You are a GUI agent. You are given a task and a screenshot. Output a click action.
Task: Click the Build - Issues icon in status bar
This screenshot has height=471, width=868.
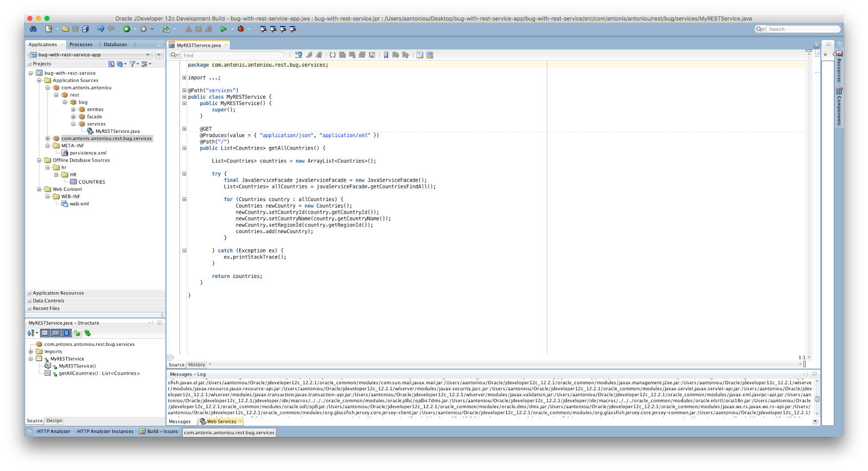point(142,431)
